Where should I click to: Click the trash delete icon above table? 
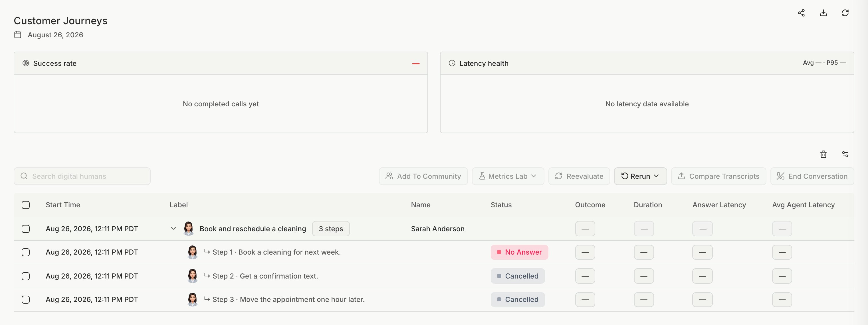(x=823, y=154)
